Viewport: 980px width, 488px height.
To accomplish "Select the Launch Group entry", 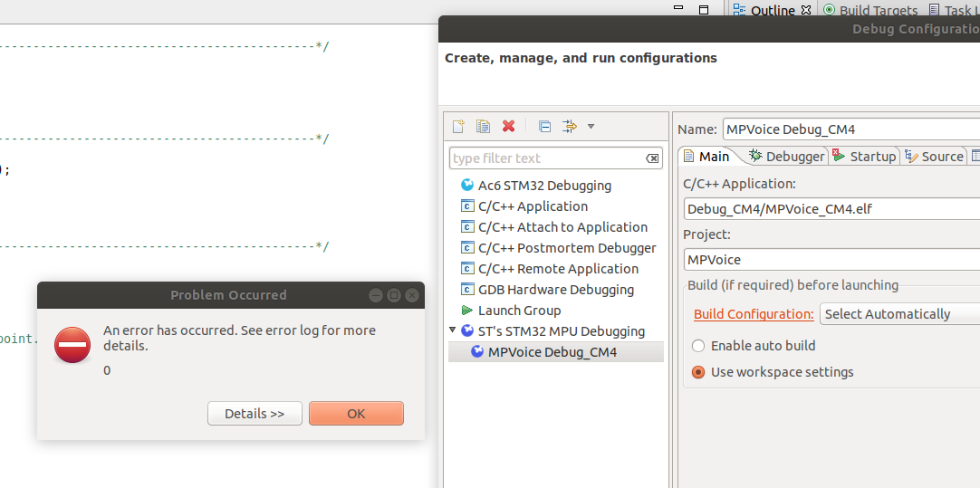I will click(519, 311).
